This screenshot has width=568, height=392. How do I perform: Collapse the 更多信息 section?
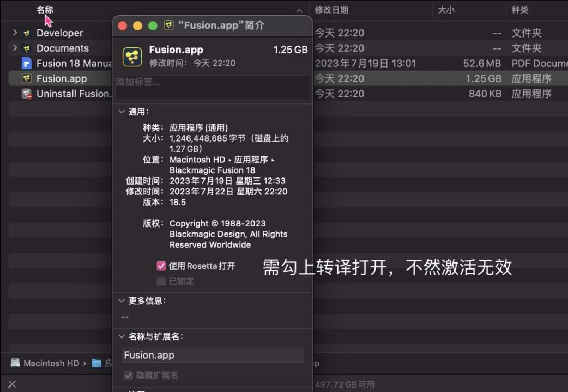122,301
